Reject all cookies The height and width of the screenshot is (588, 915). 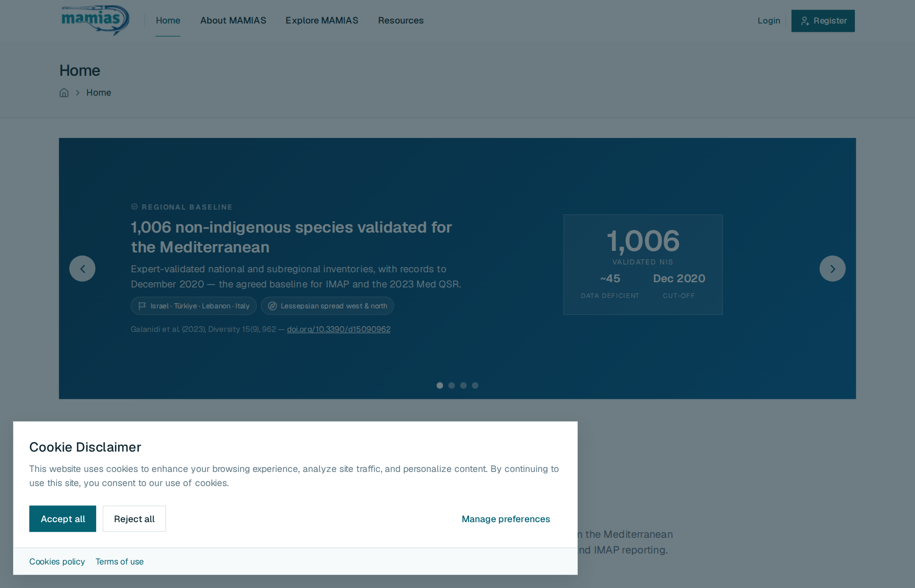pyautogui.click(x=134, y=519)
